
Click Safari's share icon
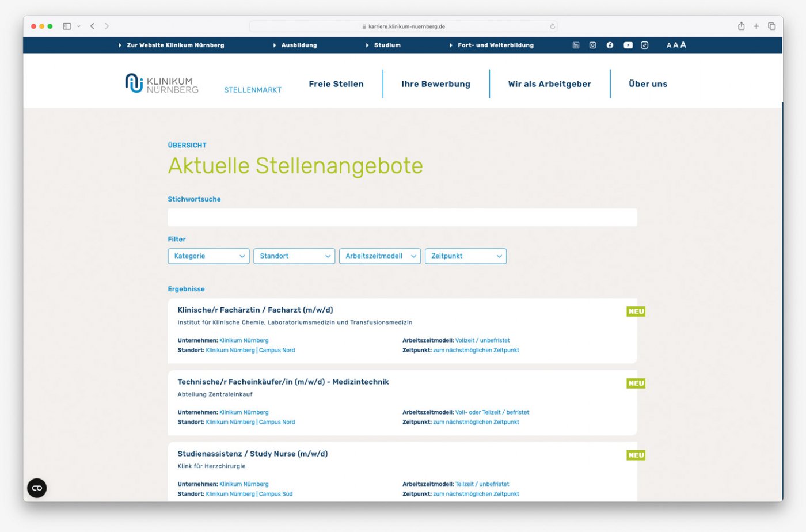coord(742,26)
